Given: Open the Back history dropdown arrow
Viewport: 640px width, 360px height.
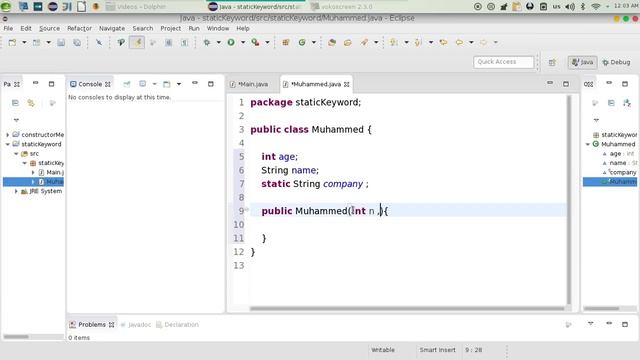Looking at the screenshot, I should [x=471, y=42].
